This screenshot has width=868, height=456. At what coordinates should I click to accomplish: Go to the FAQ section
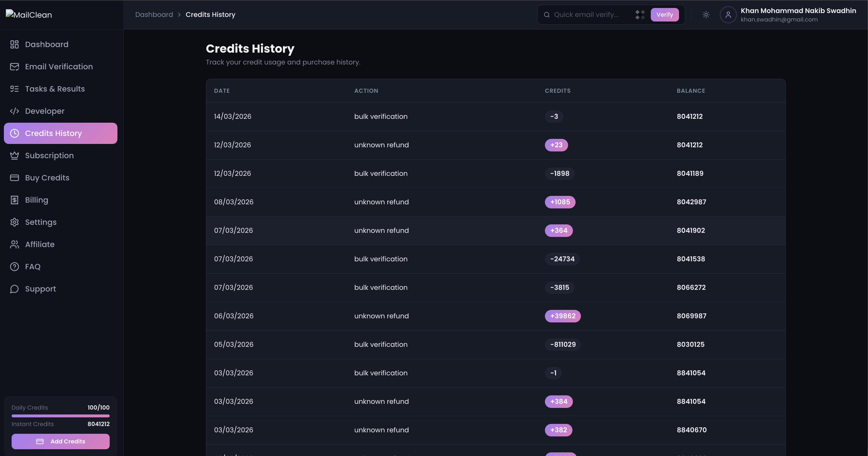(x=33, y=267)
